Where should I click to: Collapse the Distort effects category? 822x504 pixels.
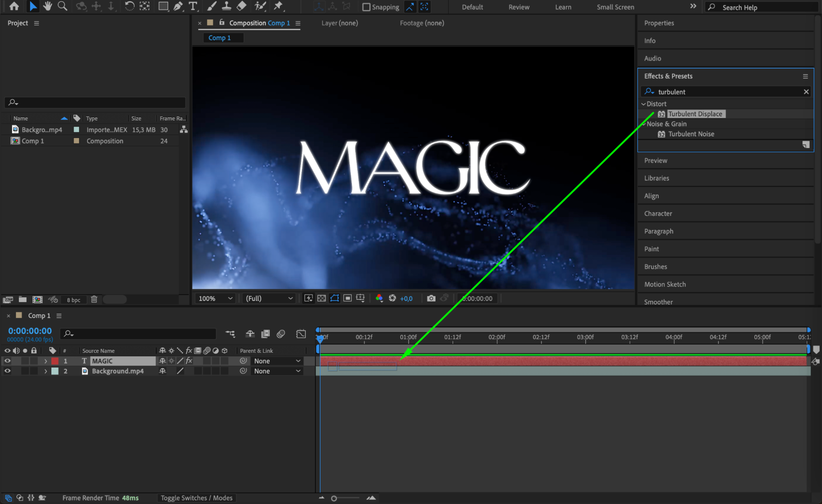coord(644,104)
